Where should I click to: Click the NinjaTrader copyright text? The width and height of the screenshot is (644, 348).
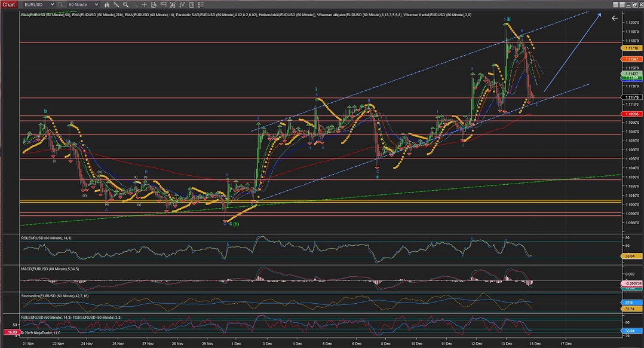(x=41, y=333)
